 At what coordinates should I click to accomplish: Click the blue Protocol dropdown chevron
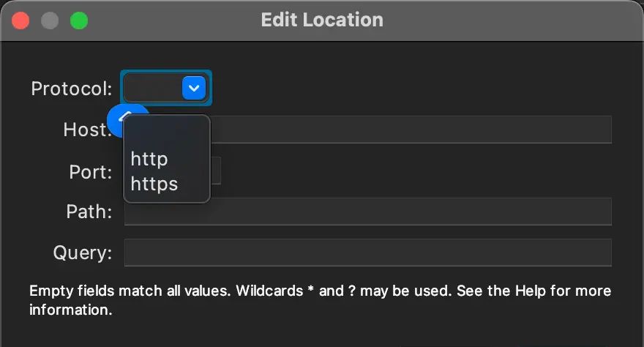click(194, 89)
